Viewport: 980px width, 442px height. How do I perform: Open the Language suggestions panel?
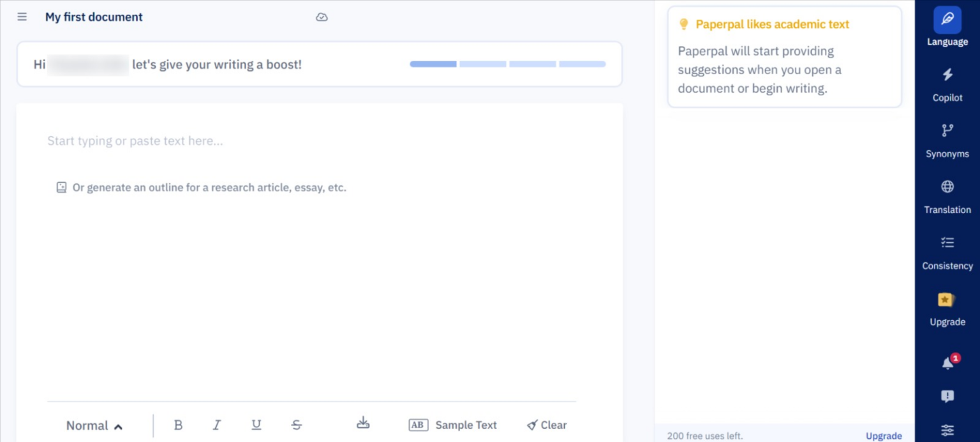[947, 26]
